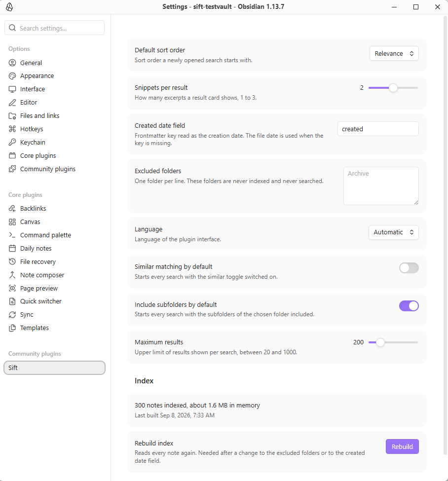Click the Command palette prompt icon
The height and width of the screenshot is (481, 448).
tap(12, 235)
